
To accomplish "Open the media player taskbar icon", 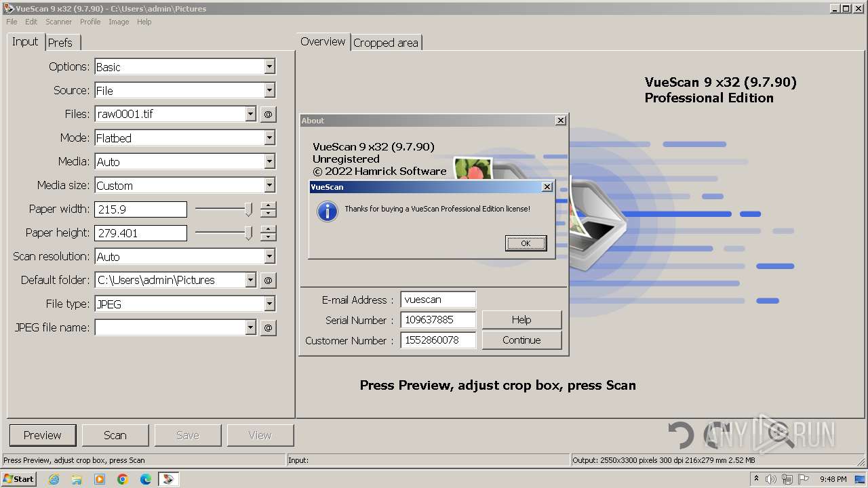I will click(x=100, y=479).
